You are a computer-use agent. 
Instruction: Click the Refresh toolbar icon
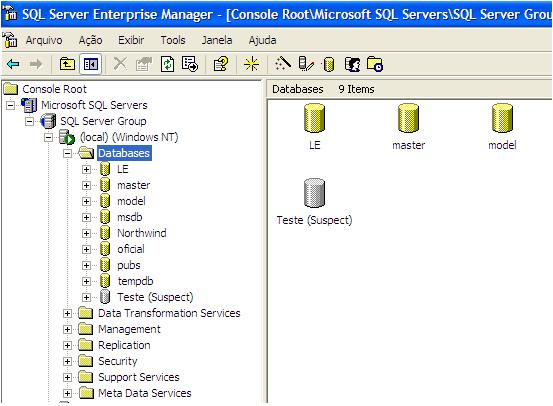[x=168, y=64]
